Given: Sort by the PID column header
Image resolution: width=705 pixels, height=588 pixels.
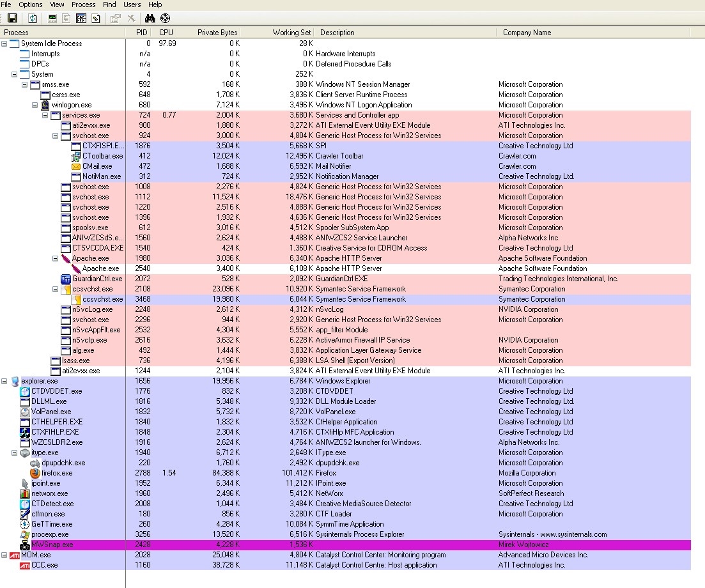Looking at the screenshot, I should coord(139,33).
